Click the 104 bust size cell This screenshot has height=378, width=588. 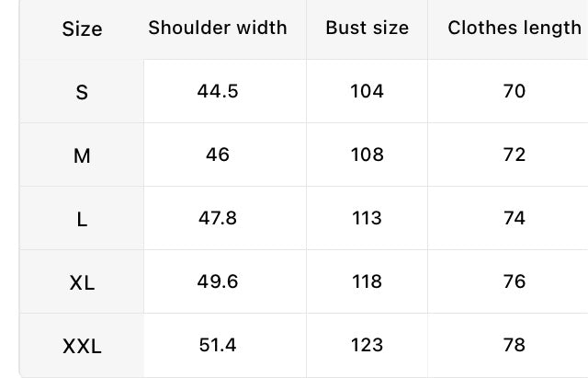367,91
